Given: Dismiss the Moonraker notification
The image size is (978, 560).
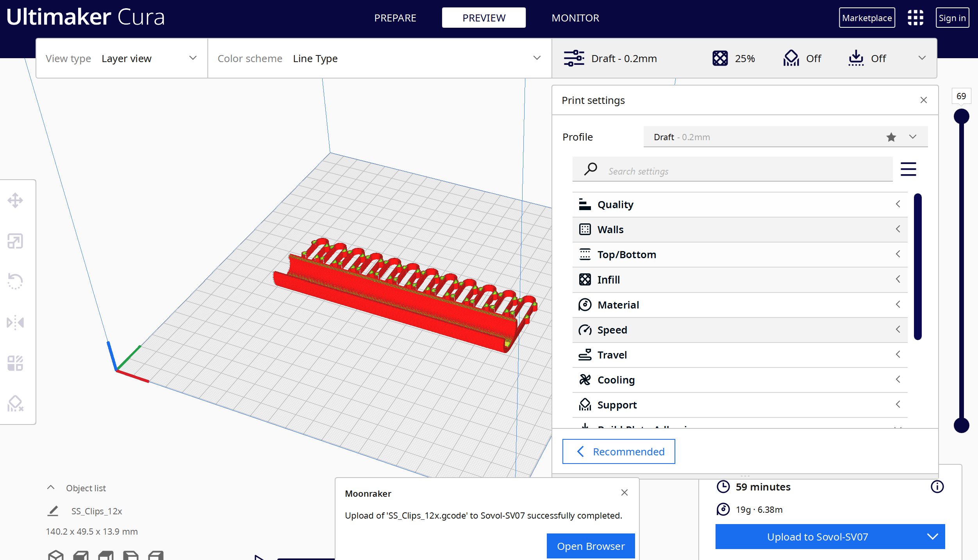Looking at the screenshot, I should [x=624, y=493].
